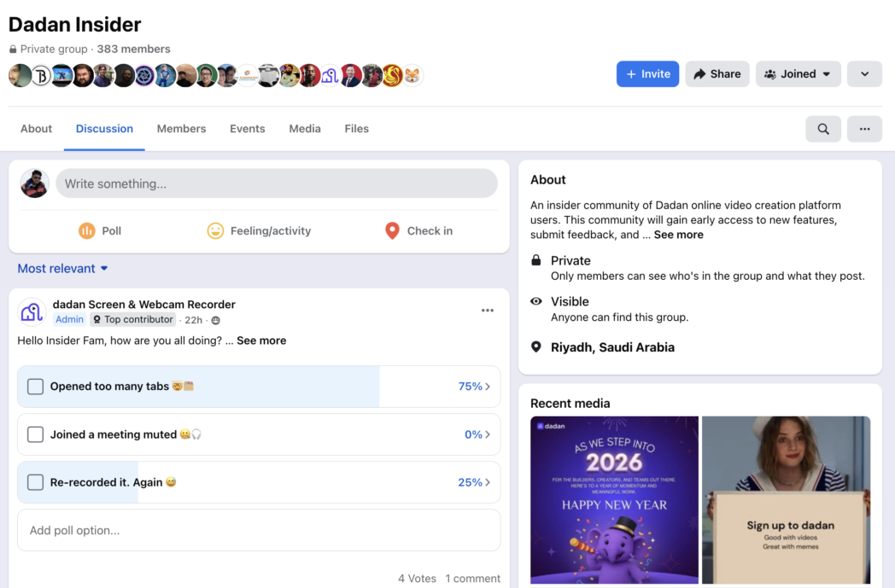
Task: Open dadan Screen & Webcam Recorder avatar
Action: (x=32, y=312)
